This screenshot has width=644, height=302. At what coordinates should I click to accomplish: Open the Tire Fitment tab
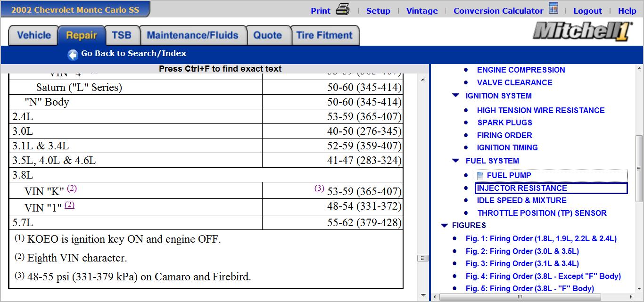click(x=324, y=35)
